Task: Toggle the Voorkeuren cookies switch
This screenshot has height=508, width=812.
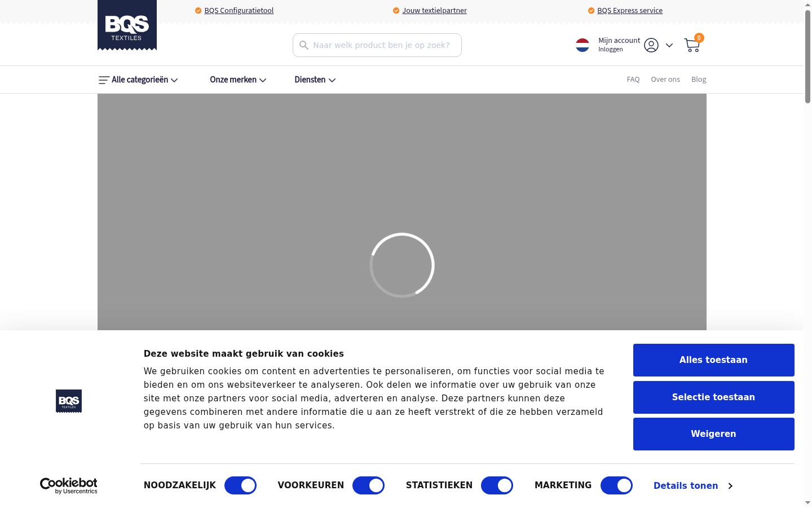Action: pyautogui.click(x=369, y=485)
